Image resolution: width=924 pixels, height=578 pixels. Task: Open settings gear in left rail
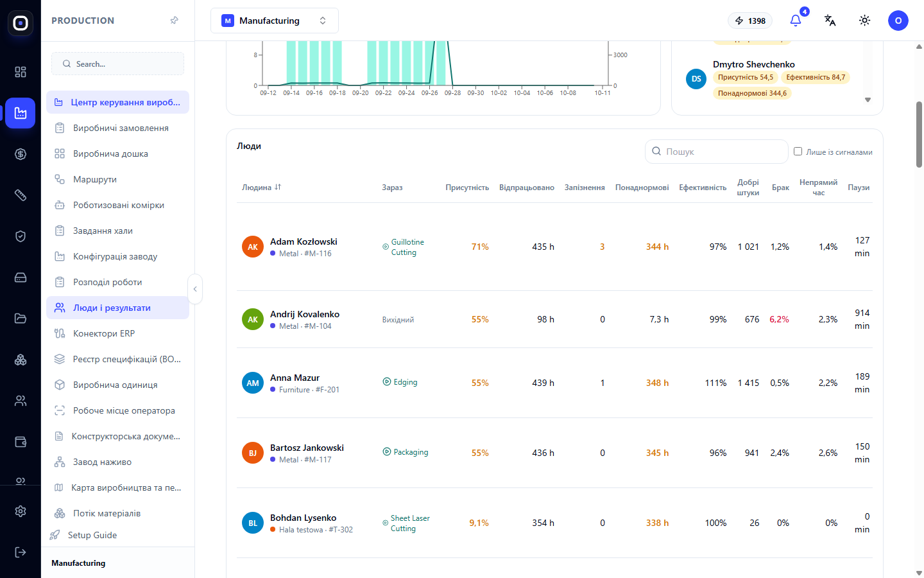(21, 511)
